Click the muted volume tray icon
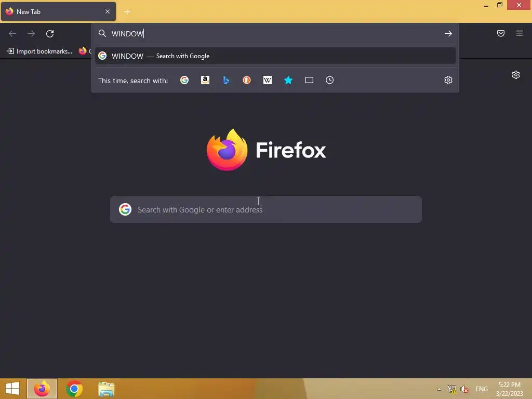This screenshot has width=532, height=399. [x=464, y=389]
